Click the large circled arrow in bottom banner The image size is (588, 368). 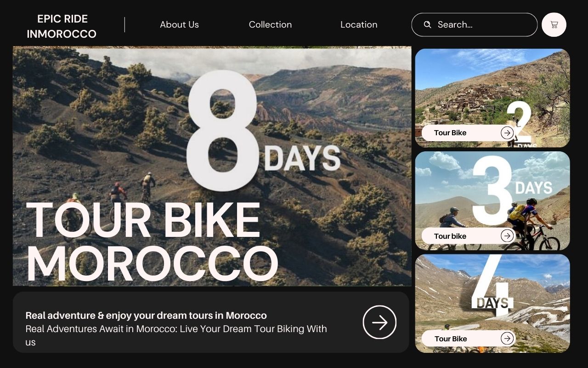point(379,322)
